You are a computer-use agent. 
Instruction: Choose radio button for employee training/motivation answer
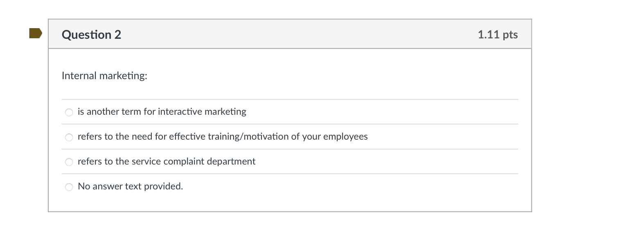[69, 137]
